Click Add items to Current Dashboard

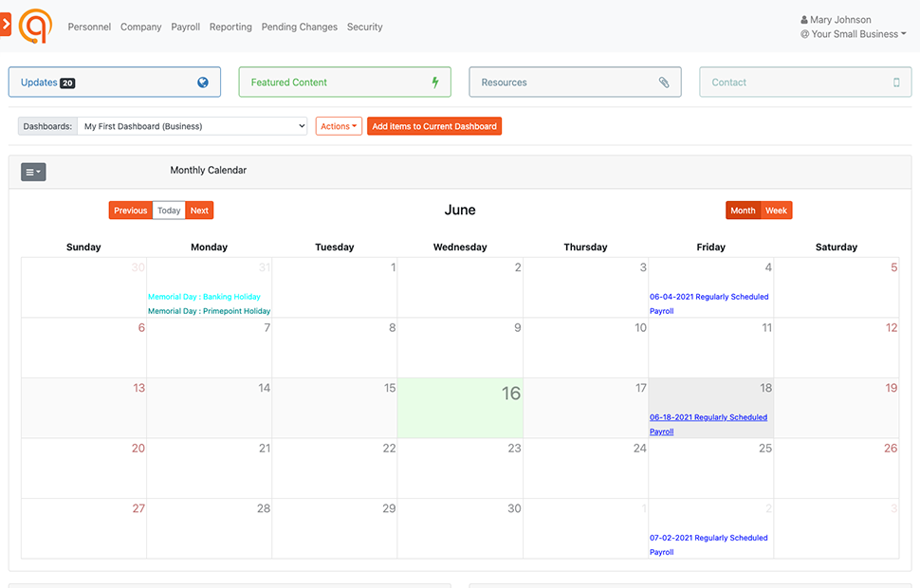click(x=434, y=126)
